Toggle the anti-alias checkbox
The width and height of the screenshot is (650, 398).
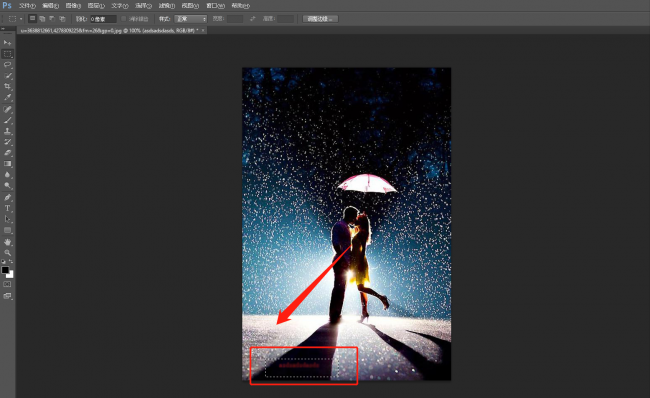pos(123,19)
